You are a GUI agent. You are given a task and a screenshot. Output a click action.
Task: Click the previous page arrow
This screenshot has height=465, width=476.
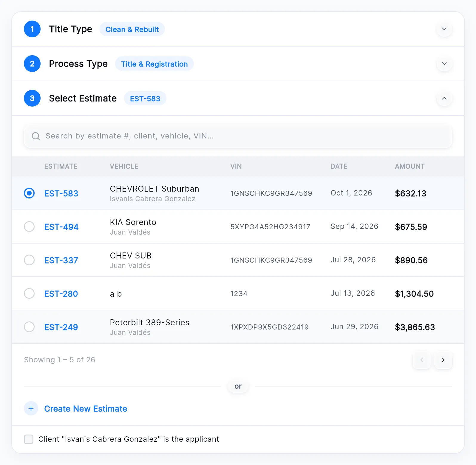(422, 360)
